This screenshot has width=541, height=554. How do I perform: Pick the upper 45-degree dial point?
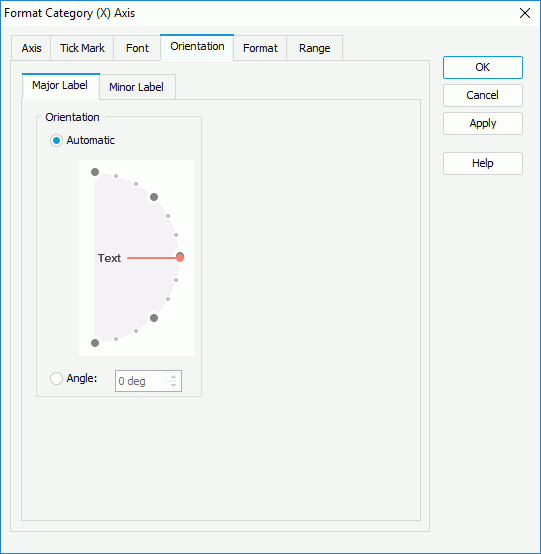[x=154, y=197]
